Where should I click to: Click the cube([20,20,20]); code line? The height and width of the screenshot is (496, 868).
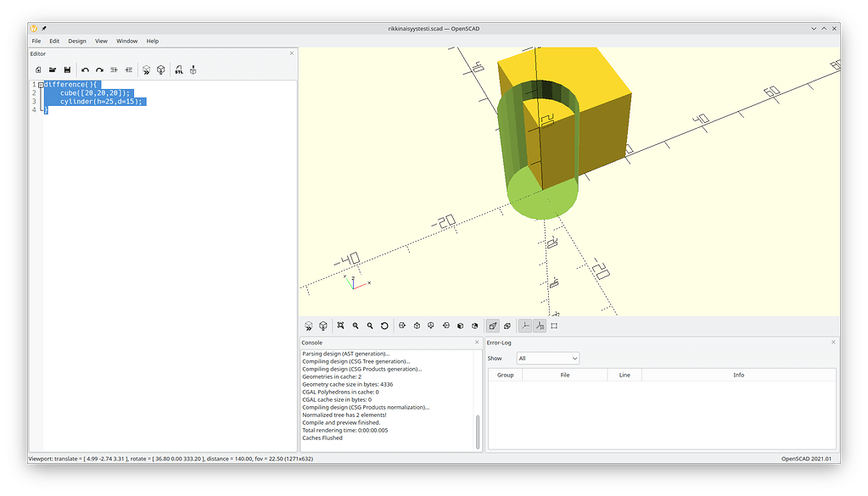(x=95, y=93)
